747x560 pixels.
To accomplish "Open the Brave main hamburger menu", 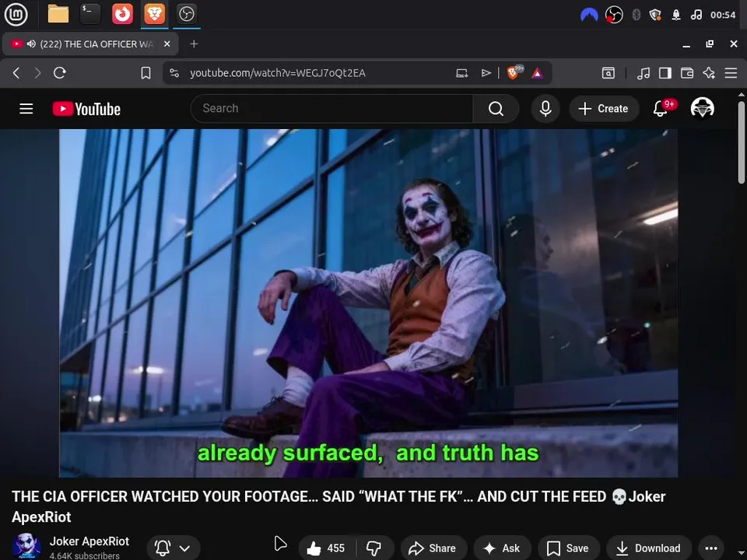I will [731, 73].
